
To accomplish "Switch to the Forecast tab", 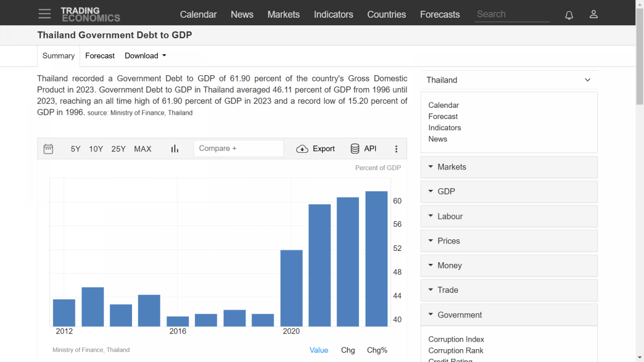I will pyautogui.click(x=100, y=56).
